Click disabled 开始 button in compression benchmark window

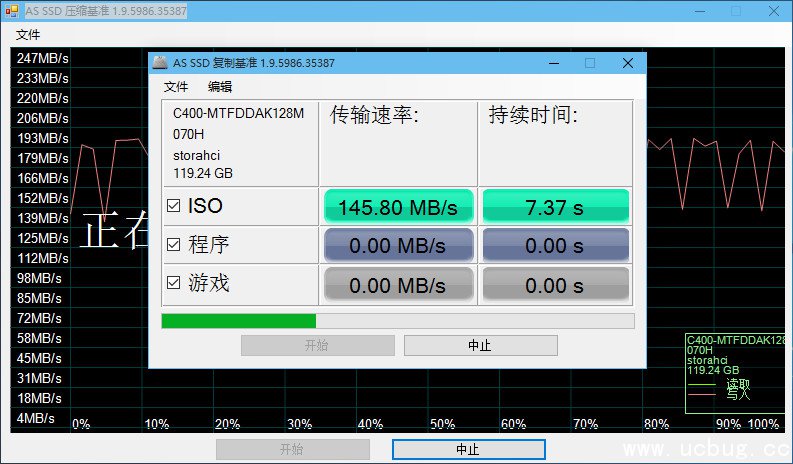pyautogui.click(x=292, y=449)
